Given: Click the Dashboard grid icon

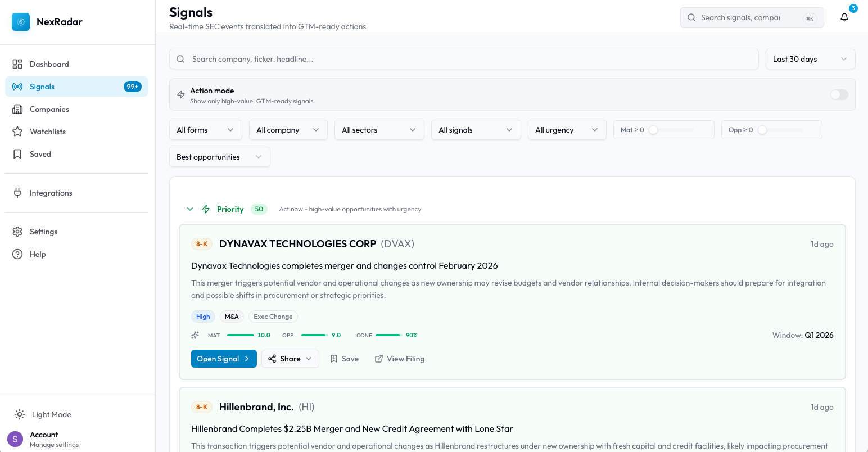Looking at the screenshot, I should (x=17, y=64).
